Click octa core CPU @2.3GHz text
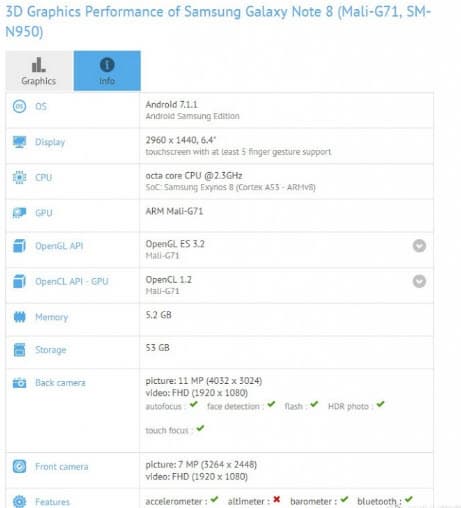461x508 pixels. click(194, 176)
